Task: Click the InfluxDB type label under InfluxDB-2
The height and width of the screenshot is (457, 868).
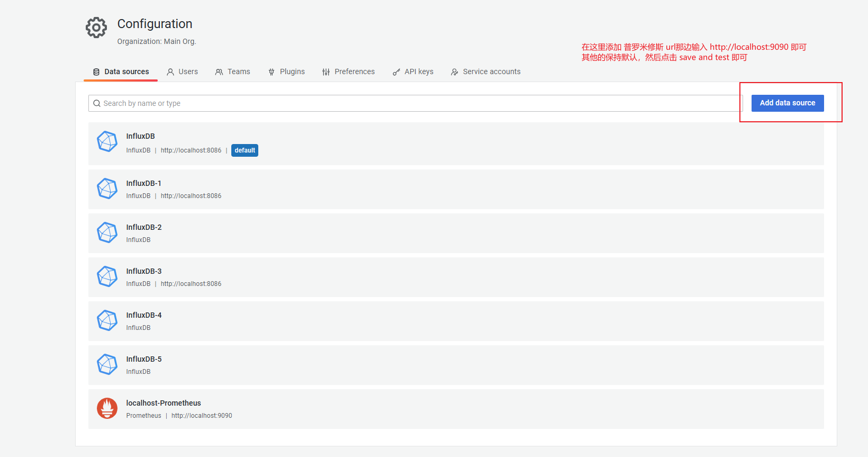Action: [138, 240]
